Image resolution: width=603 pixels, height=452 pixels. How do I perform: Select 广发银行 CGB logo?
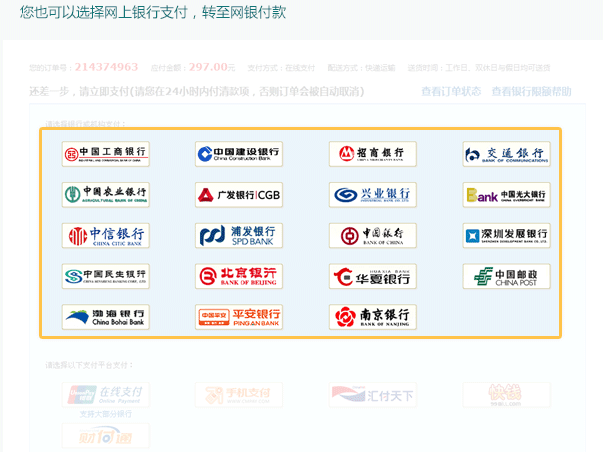(x=239, y=195)
